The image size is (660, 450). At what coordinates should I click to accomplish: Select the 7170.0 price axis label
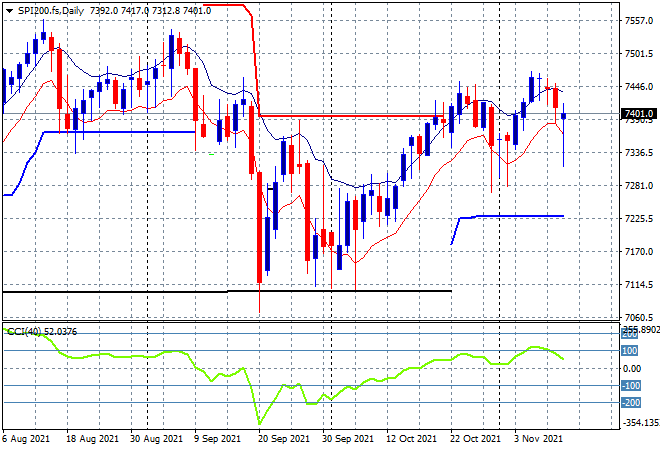click(639, 252)
